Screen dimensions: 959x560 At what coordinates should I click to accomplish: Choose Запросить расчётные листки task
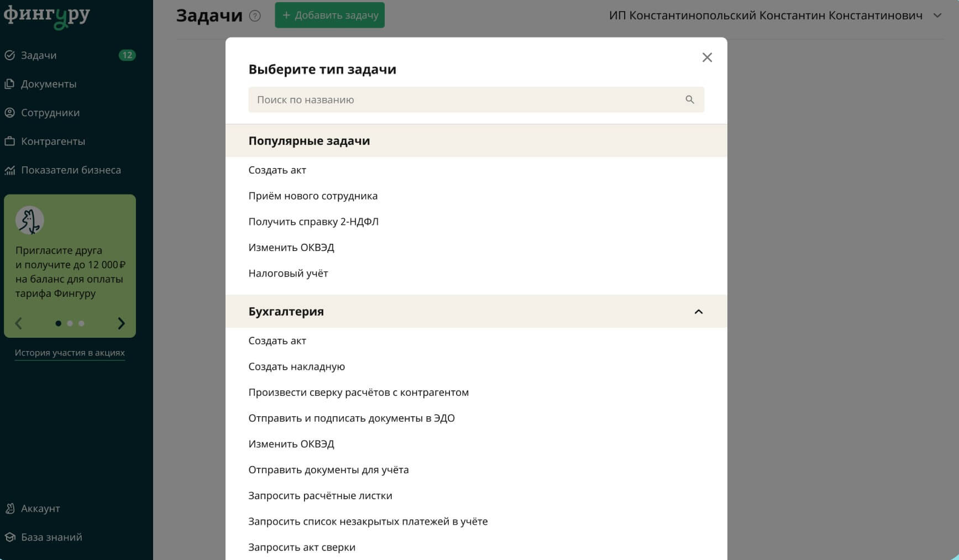coord(320,495)
